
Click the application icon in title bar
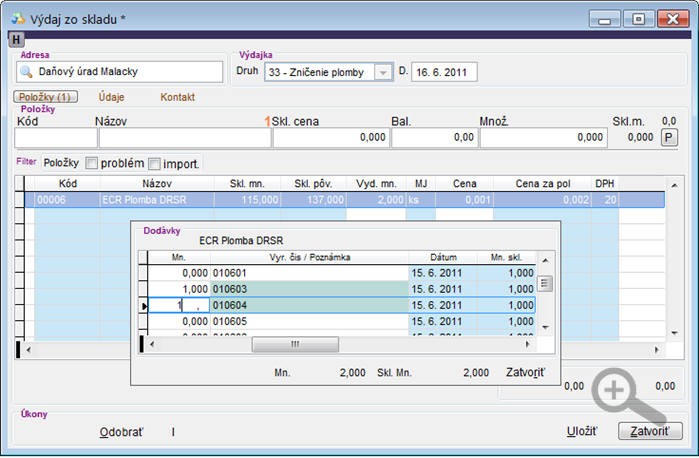18,19
